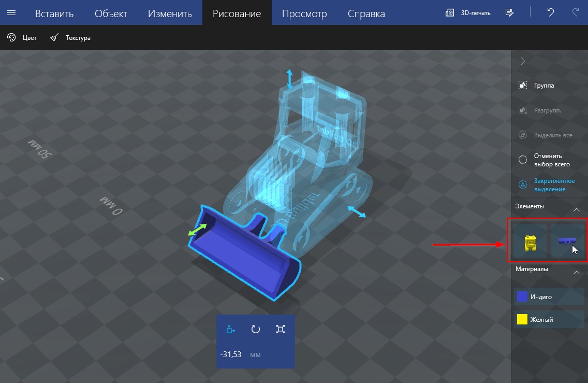Image resolution: width=588 pixels, height=383 pixels.
Task: Open the hamburger menu
Action: click(11, 13)
